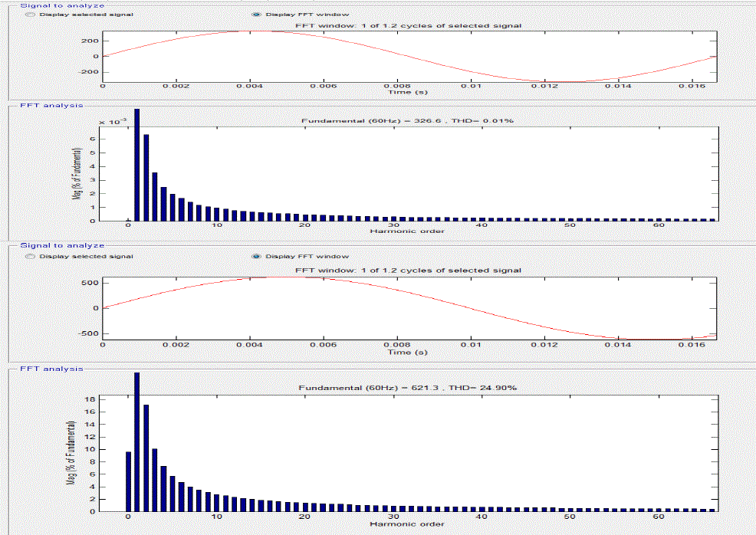Click the title showing THD= 24.90%
This screenshot has height=535, width=756.
(407, 388)
